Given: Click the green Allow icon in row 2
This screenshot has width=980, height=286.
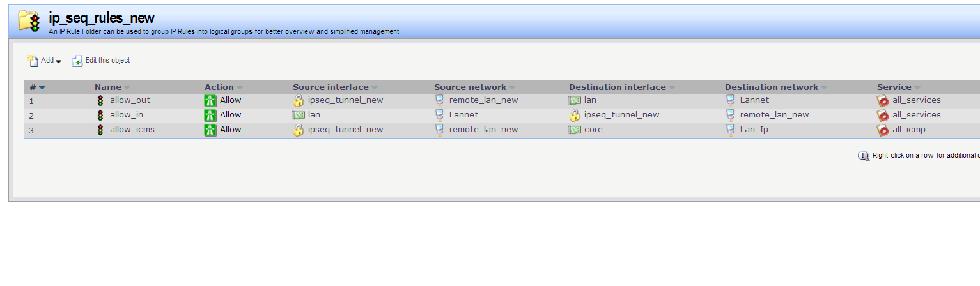Looking at the screenshot, I should tap(210, 115).
